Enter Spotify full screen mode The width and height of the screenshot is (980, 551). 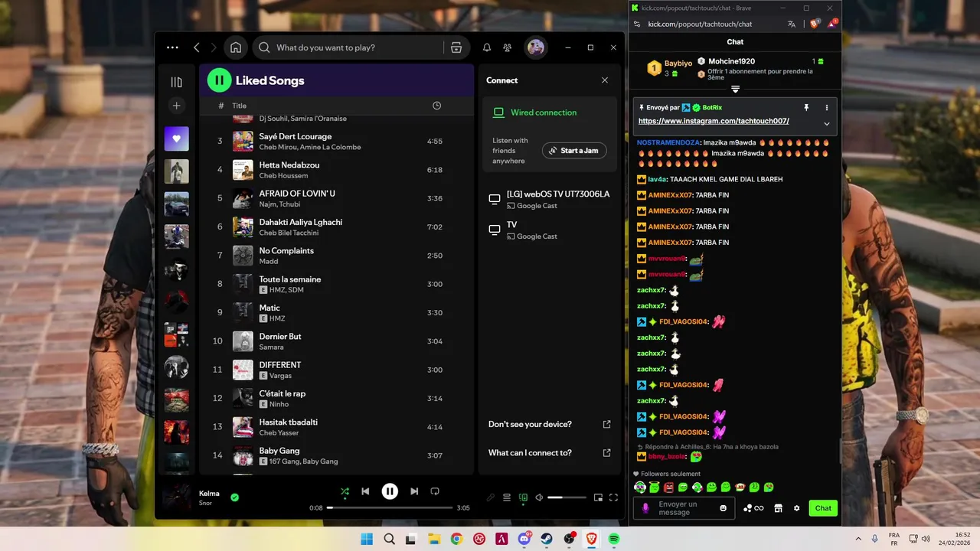613,497
